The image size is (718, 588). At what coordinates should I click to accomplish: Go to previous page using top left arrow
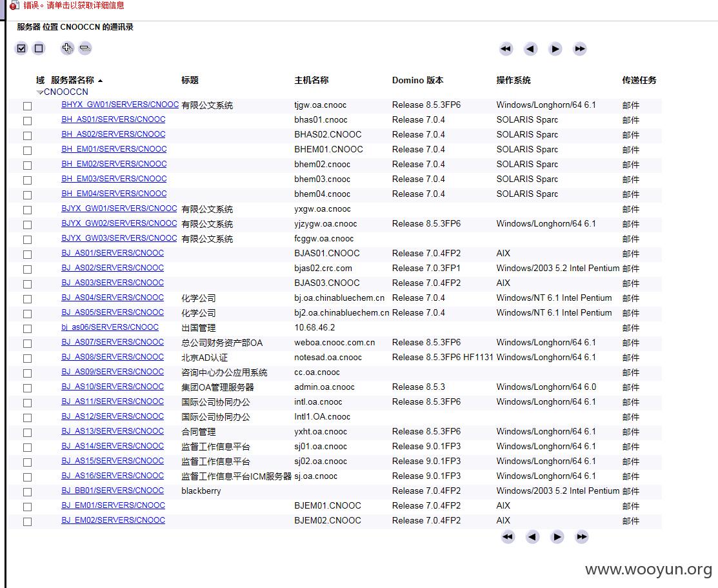[x=530, y=48]
